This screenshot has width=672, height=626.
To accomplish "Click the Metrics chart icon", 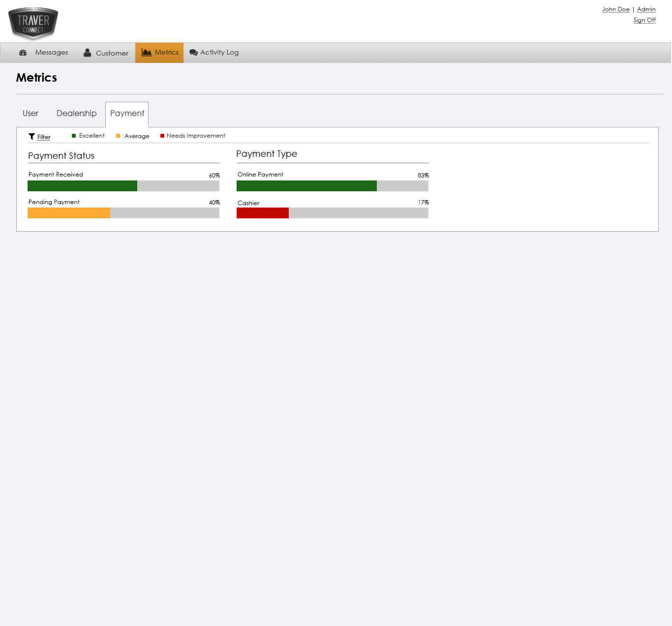I will coord(147,53).
